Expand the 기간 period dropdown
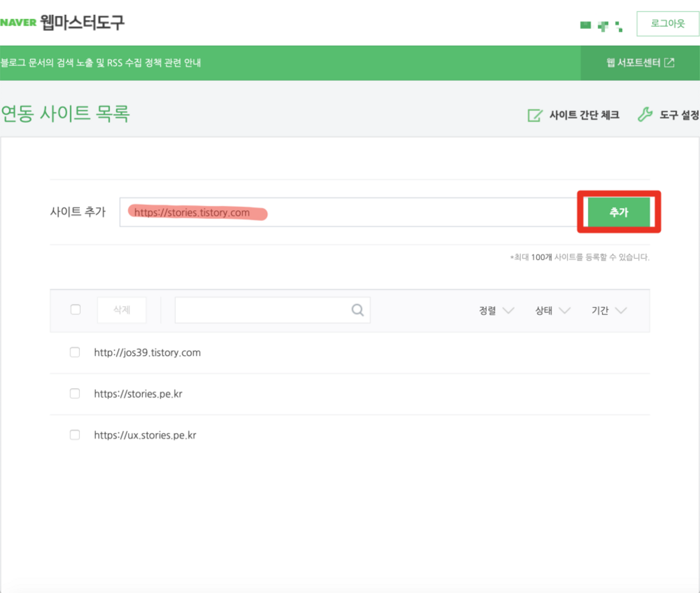 pos(609,310)
